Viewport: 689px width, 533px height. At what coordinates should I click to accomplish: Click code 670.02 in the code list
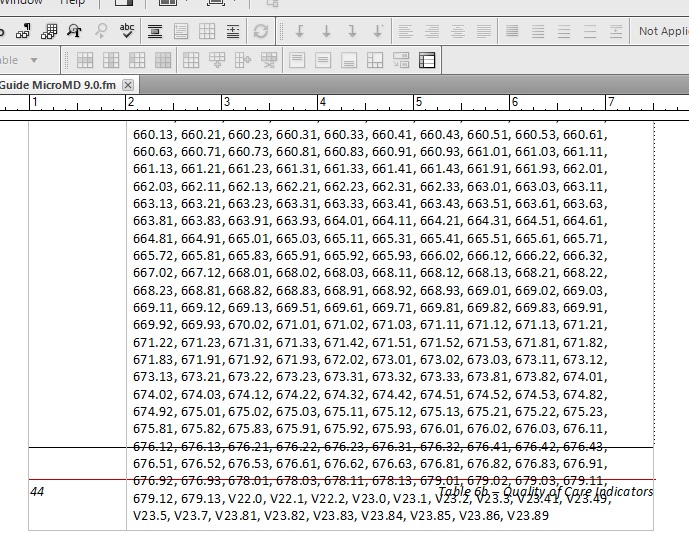click(248, 325)
